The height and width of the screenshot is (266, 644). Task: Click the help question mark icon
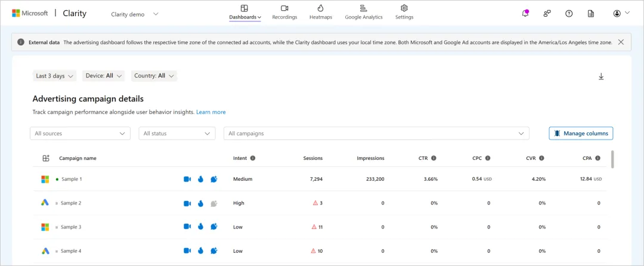(569, 13)
